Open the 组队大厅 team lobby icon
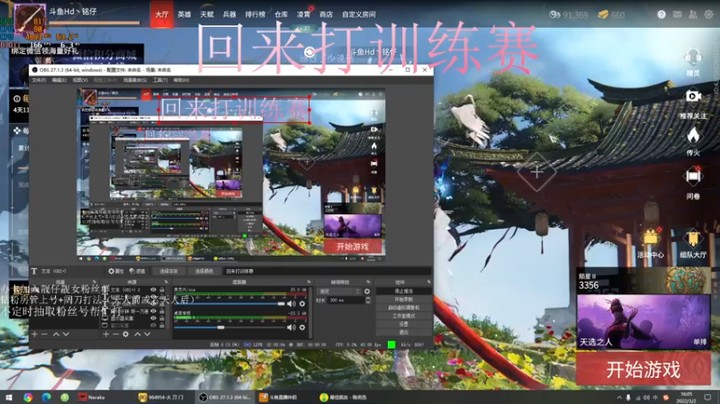The image size is (720, 404). pyautogui.click(x=693, y=239)
